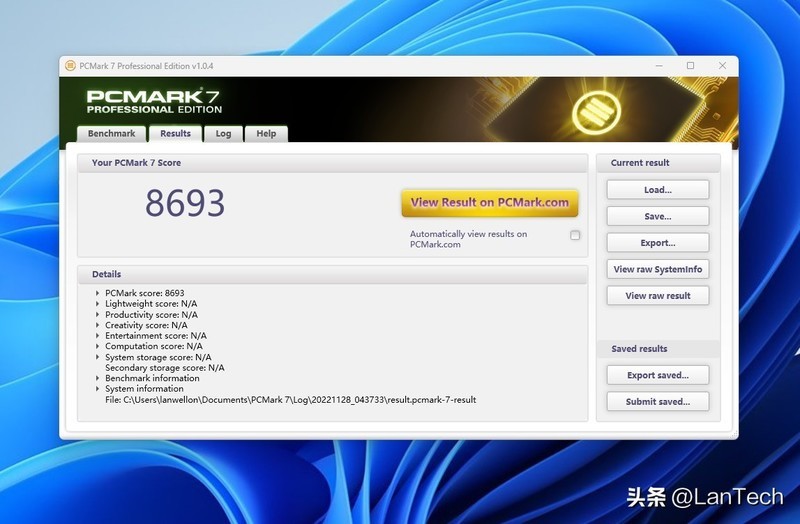
Task: Expand the Productivity score row
Action: (x=97, y=314)
